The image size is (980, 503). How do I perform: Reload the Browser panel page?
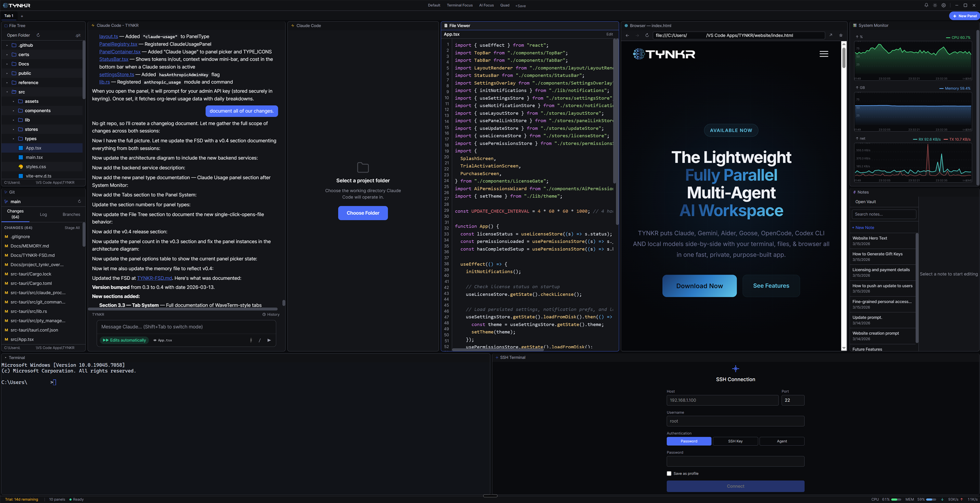[x=647, y=35]
